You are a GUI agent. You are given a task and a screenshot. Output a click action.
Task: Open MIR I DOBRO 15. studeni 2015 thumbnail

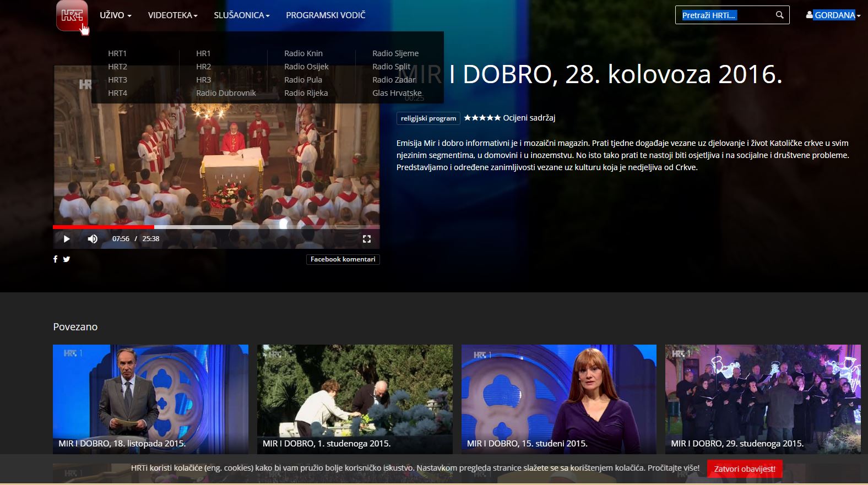(x=559, y=399)
